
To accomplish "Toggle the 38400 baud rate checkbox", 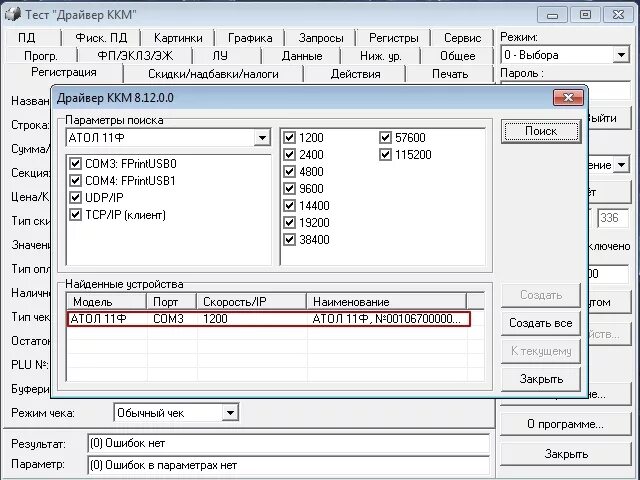I will pos(289,240).
